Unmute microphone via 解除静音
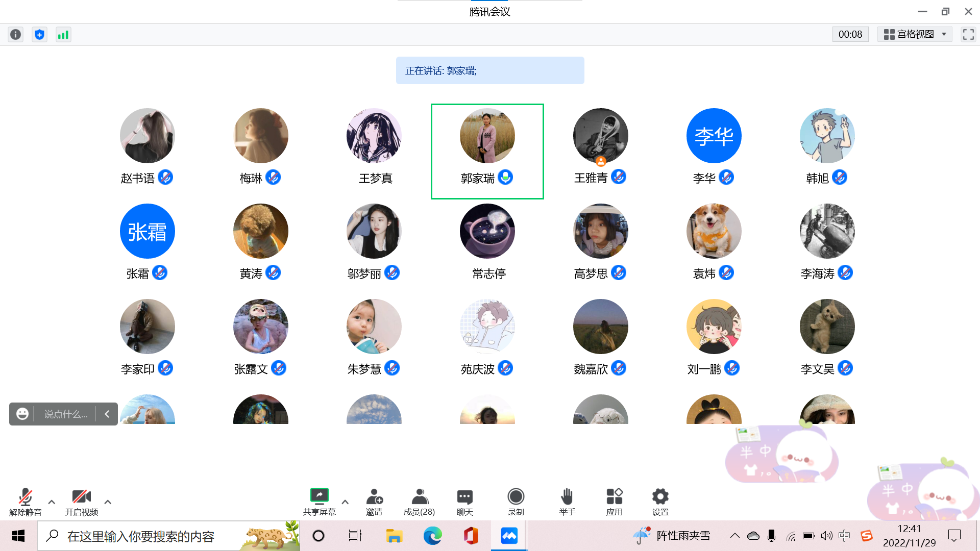Screen dimensions: 980x551 pyautogui.click(x=25, y=496)
